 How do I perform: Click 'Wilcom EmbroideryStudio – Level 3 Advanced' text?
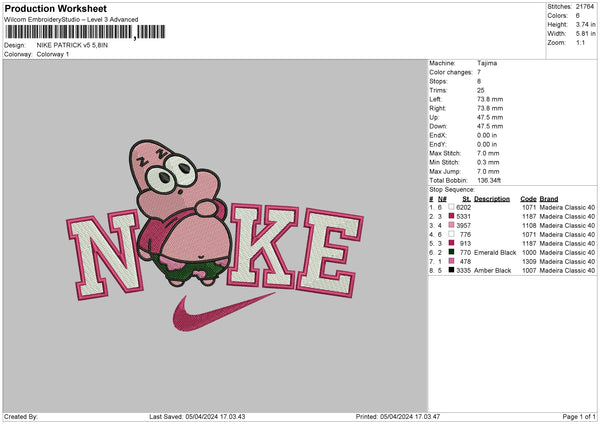[71, 20]
